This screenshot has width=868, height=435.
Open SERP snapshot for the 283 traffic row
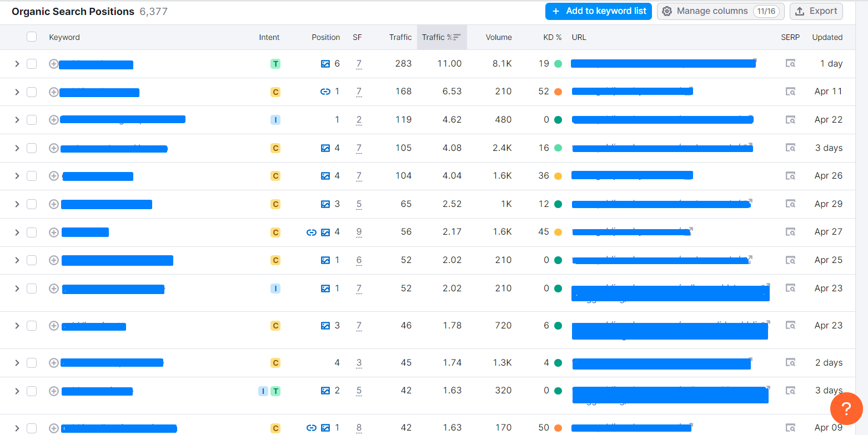790,64
